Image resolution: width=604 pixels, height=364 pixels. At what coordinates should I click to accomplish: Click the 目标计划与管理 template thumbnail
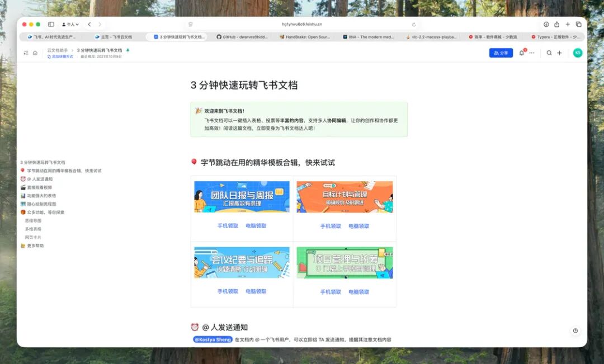[x=345, y=197]
